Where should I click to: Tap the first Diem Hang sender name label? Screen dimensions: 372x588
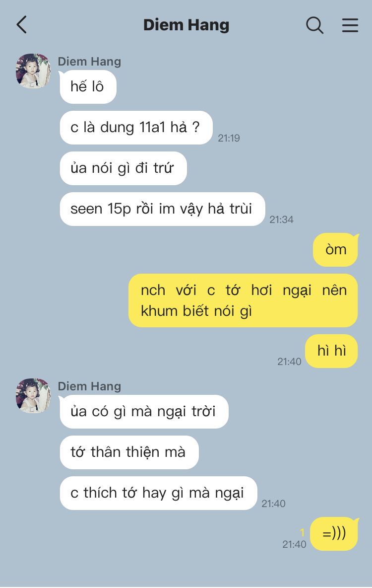(89, 62)
